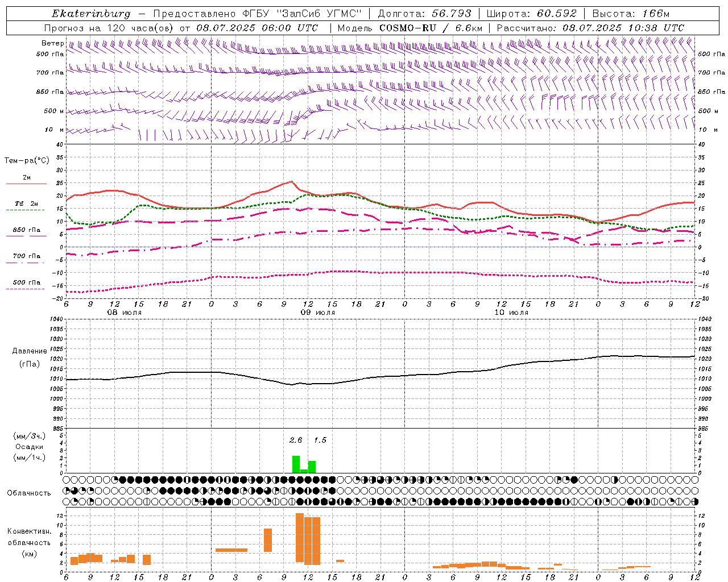728x582 pixels.
Task: Click the 'Тем-ра(°C)' temperature axis label
Action: coord(27,161)
